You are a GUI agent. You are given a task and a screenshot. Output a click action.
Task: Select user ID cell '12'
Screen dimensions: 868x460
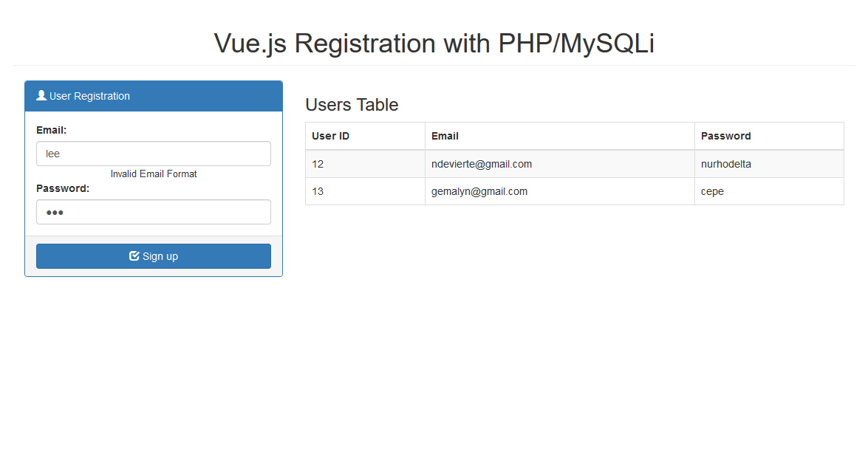pos(366,164)
